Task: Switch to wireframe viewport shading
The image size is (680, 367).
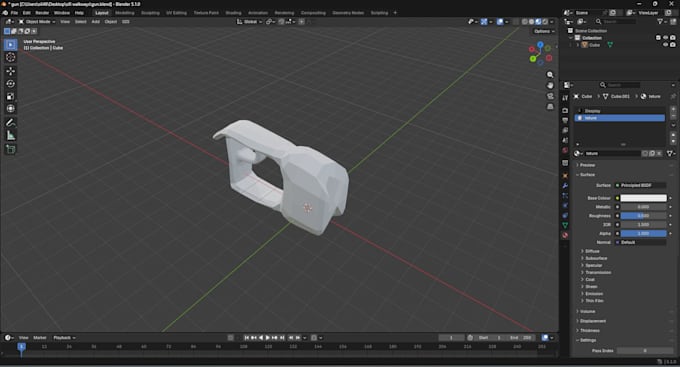Action: click(525, 22)
